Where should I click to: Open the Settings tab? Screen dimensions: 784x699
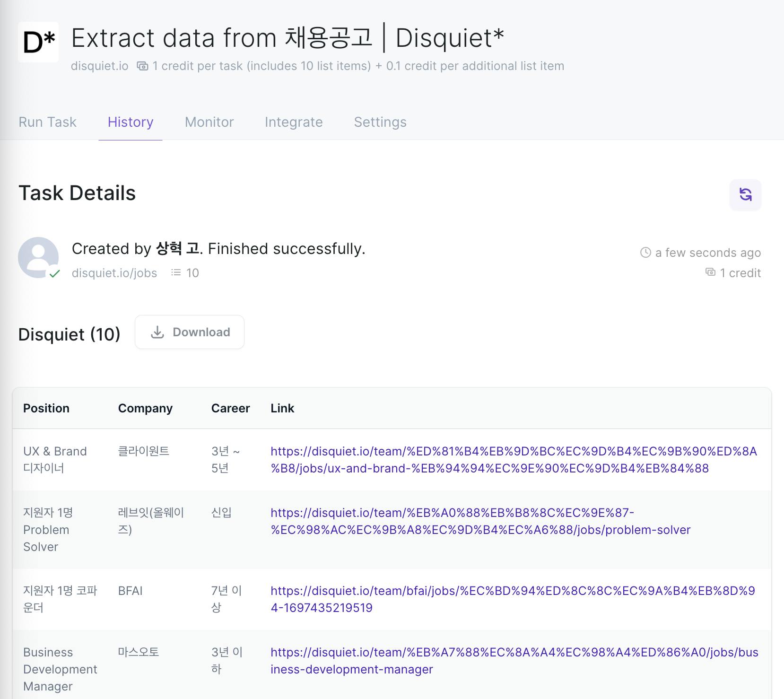pyautogui.click(x=380, y=122)
